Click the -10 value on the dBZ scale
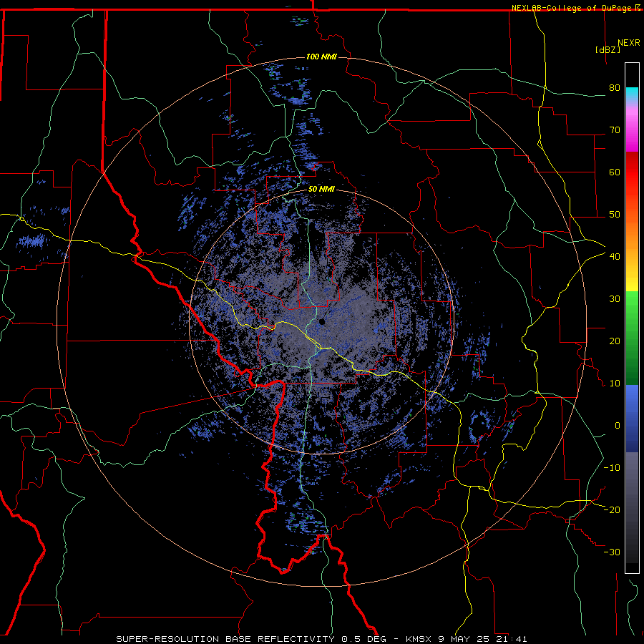 pos(612,467)
